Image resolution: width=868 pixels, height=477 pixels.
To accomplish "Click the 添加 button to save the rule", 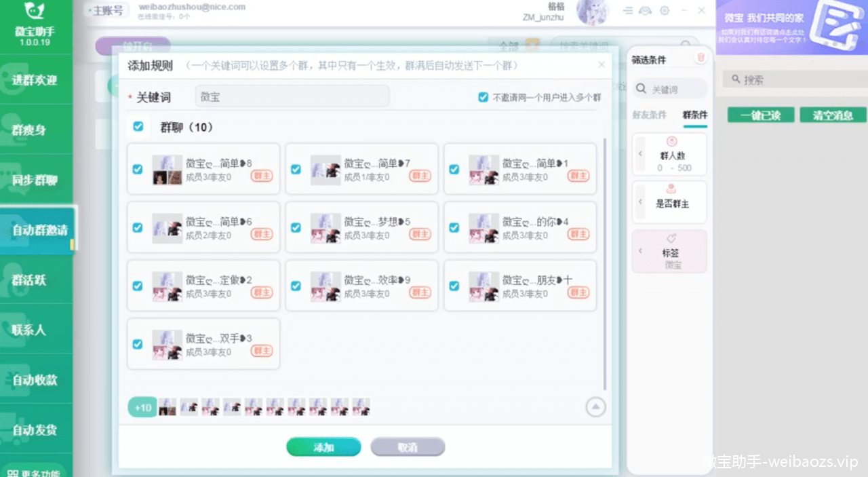I will tap(323, 446).
